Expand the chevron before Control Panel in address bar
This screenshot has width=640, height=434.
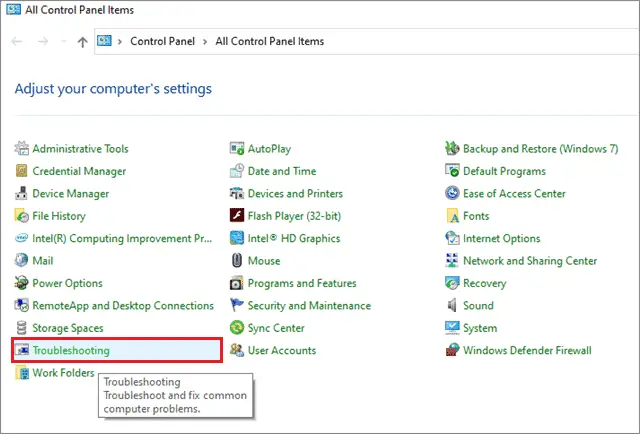(x=120, y=42)
